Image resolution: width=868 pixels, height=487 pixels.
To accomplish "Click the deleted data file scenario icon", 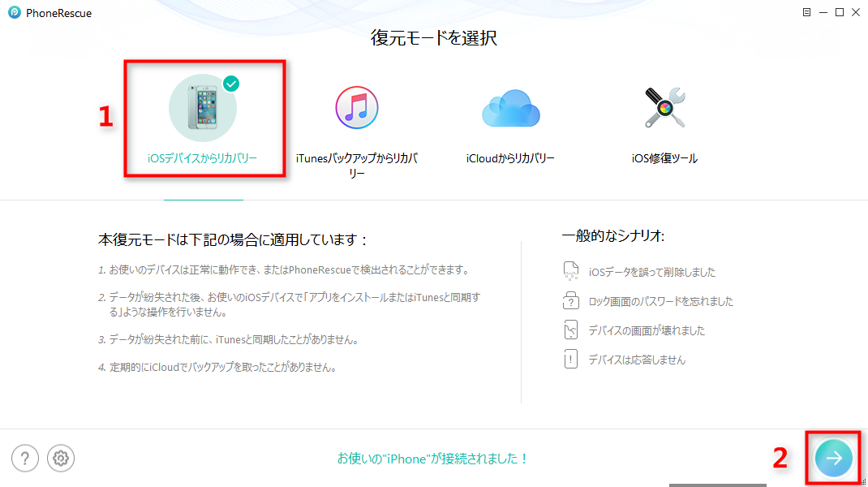I will [x=571, y=271].
